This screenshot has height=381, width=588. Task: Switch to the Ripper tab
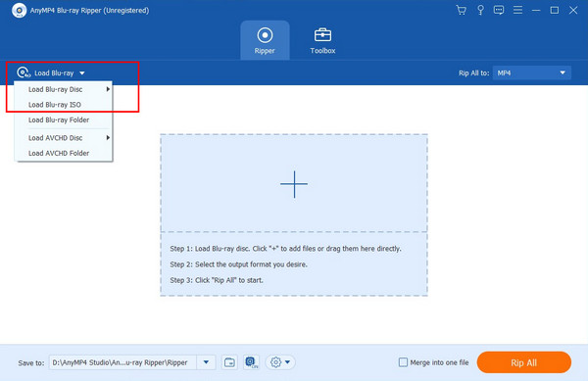[x=265, y=40]
